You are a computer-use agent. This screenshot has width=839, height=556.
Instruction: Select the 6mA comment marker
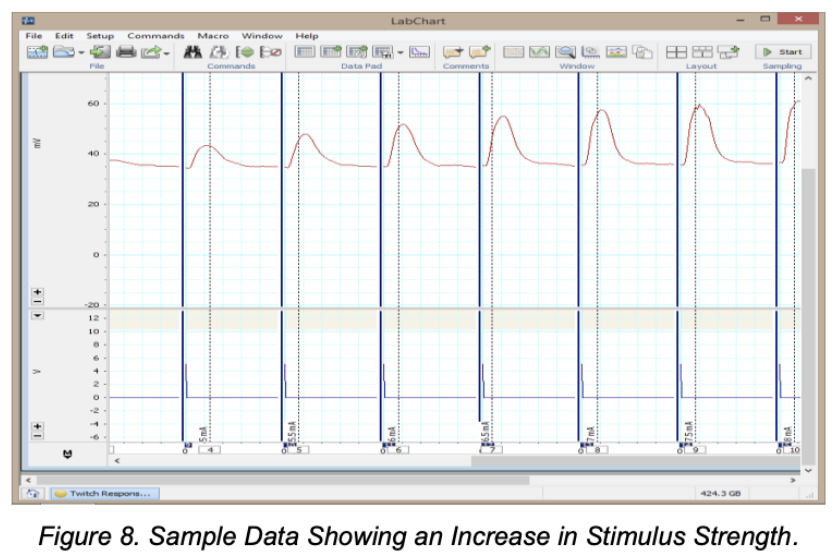tap(392, 434)
